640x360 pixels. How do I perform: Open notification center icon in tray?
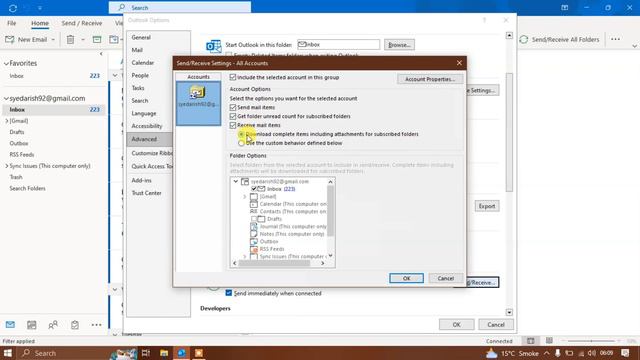(625, 353)
